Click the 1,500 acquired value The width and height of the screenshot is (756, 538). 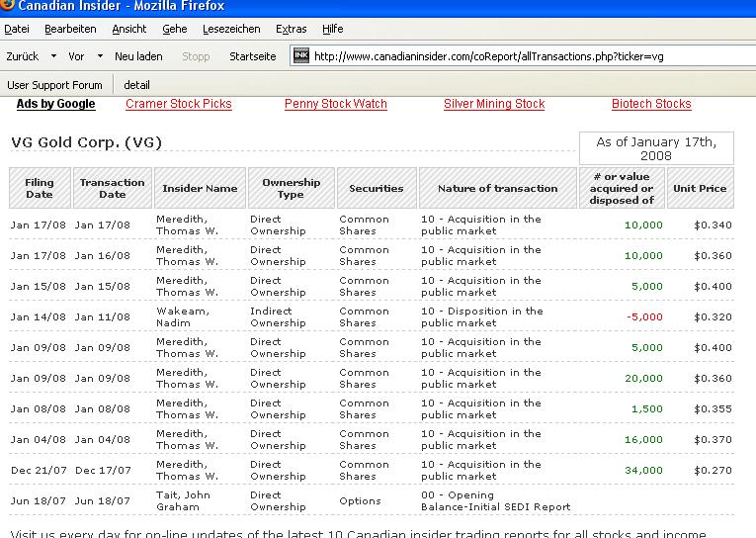[x=647, y=408]
